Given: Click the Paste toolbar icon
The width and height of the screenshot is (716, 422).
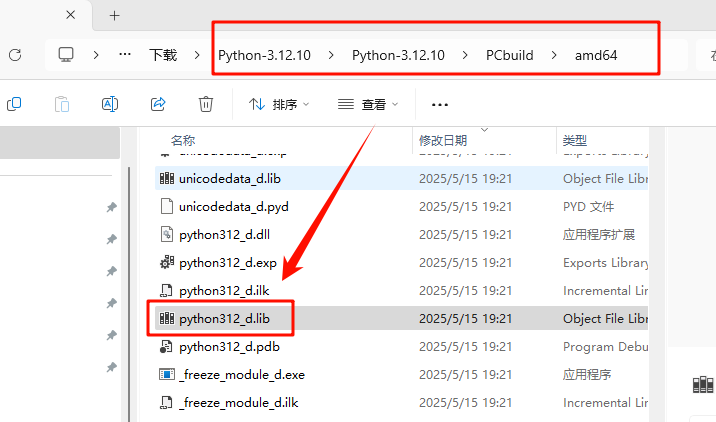Looking at the screenshot, I should coord(62,104).
